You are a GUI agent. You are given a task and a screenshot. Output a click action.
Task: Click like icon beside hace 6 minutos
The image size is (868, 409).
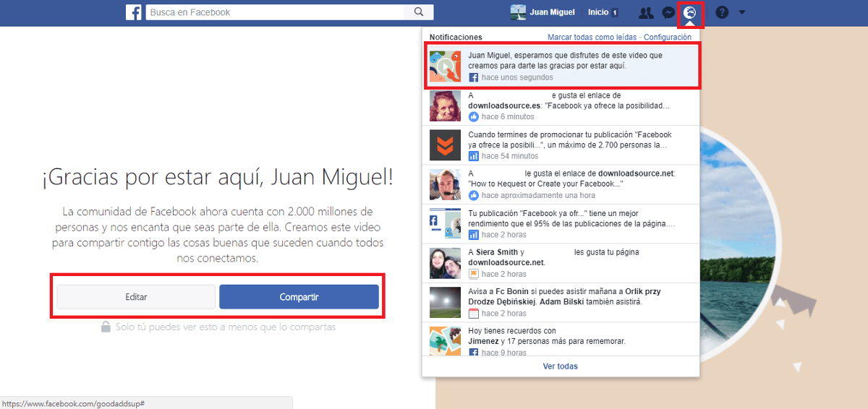click(x=474, y=116)
